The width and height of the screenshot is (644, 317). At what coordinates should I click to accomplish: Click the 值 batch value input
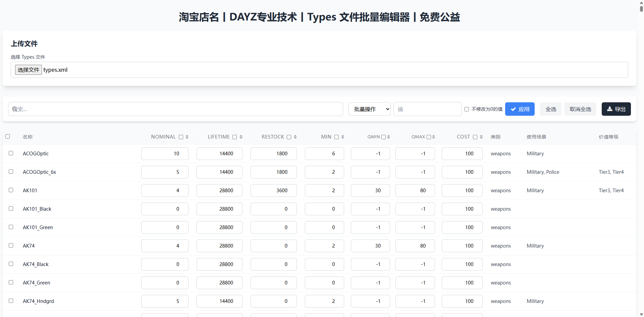pos(428,109)
